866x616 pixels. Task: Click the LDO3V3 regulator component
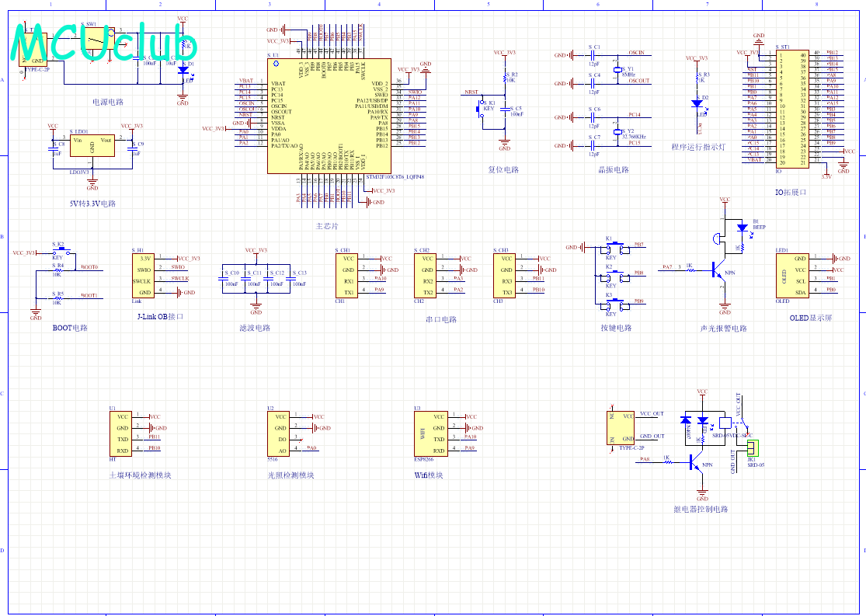[92, 146]
